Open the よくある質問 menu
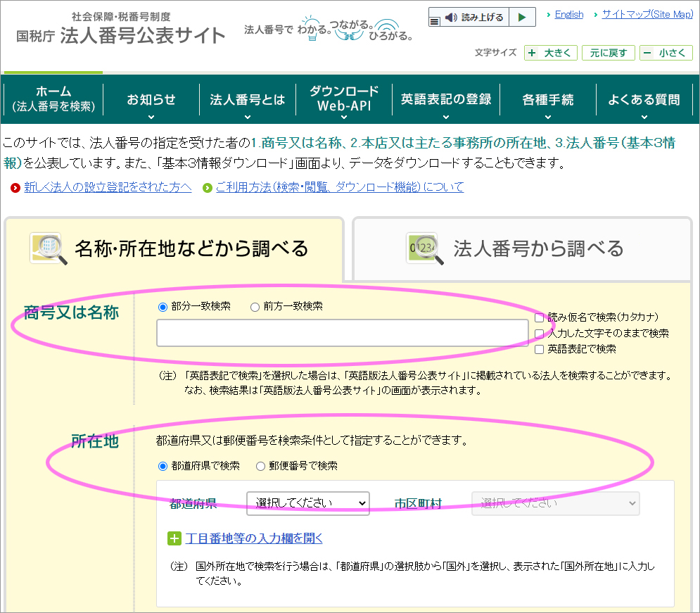Screen dimensions: 700x613 pos(645,99)
